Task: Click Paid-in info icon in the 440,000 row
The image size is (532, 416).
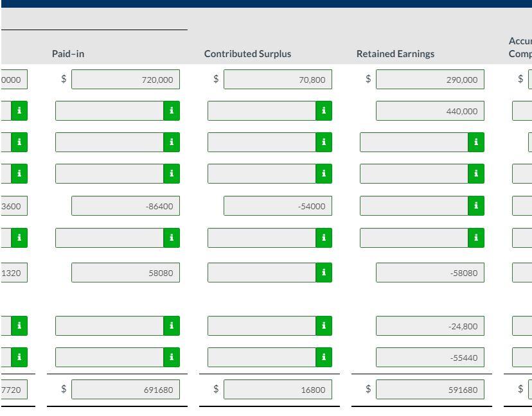Action: [x=172, y=110]
